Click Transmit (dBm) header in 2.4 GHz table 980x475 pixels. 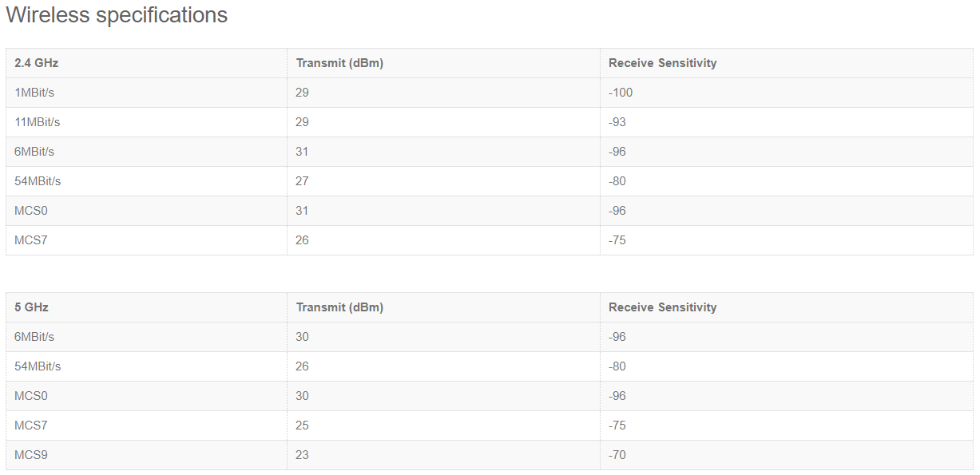click(x=339, y=63)
